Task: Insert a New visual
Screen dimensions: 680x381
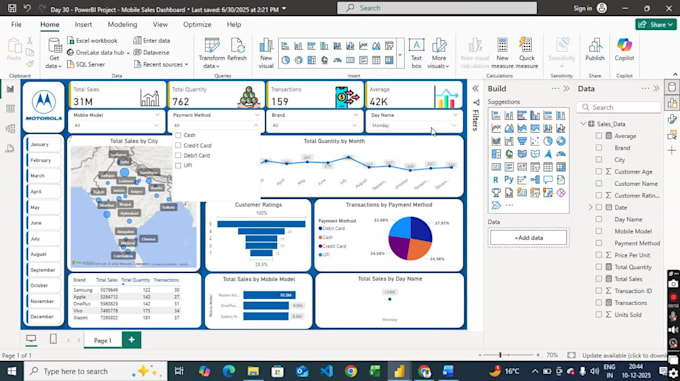Action: [266, 53]
